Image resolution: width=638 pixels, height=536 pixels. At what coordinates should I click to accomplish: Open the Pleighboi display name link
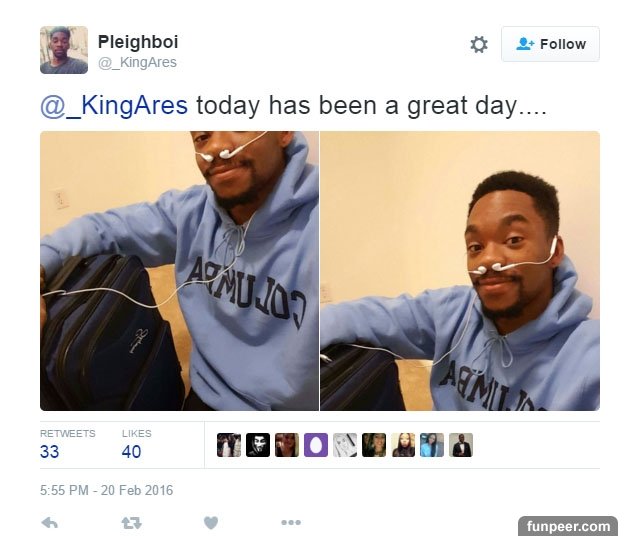138,42
